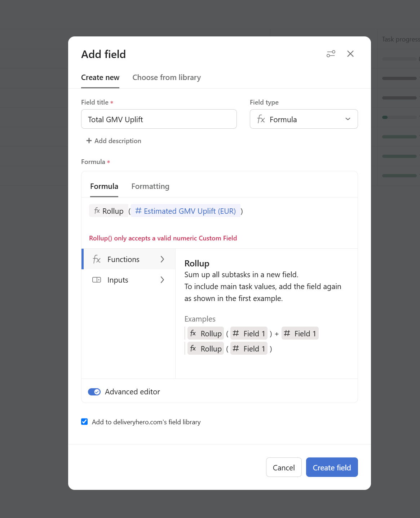The width and height of the screenshot is (420, 518).
Task: Click the Create field button
Action: [332, 467]
